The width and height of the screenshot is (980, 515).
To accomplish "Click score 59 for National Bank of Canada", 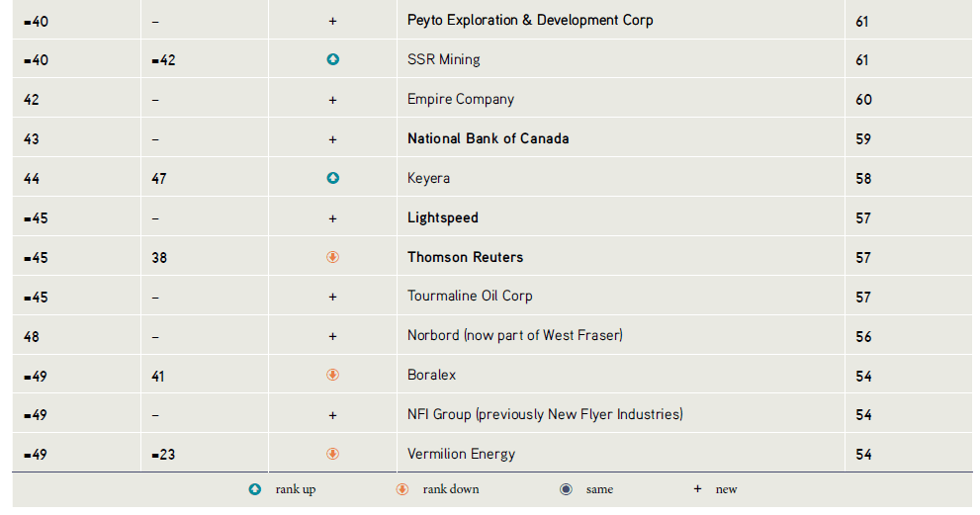I will pos(863,139).
